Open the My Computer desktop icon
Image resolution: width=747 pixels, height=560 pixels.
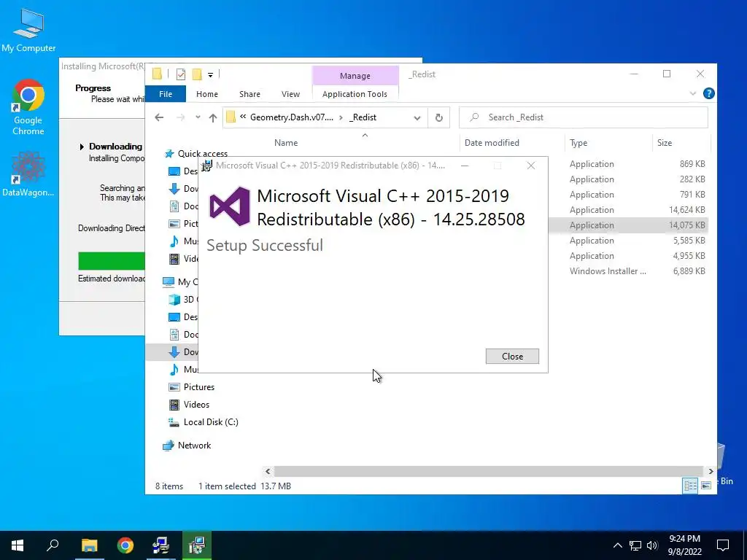pyautogui.click(x=28, y=30)
